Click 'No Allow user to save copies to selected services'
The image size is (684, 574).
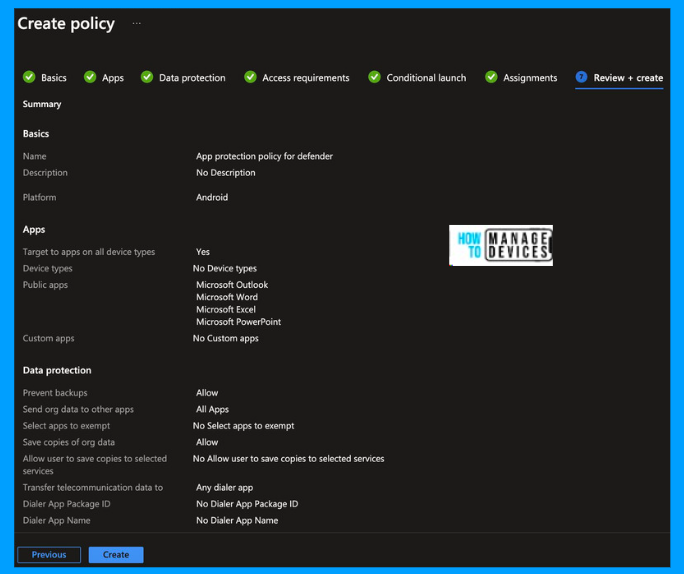[288, 459]
